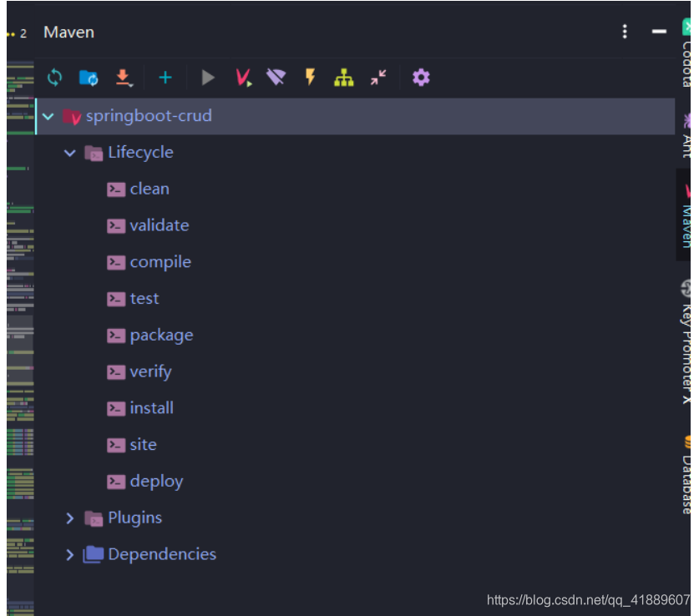Screen dimensions: 699x616
Task: Collapse all tree nodes icon
Action: pyautogui.click(x=378, y=78)
